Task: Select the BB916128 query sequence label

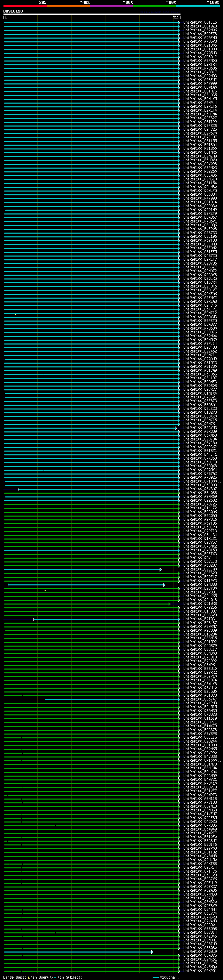Action: (13, 11)
